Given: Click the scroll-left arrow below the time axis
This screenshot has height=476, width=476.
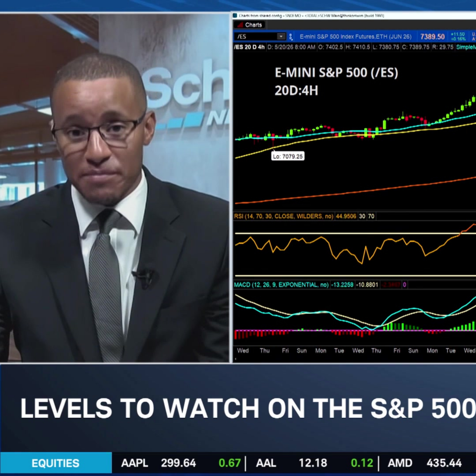Looking at the screenshot, I should (235, 359).
